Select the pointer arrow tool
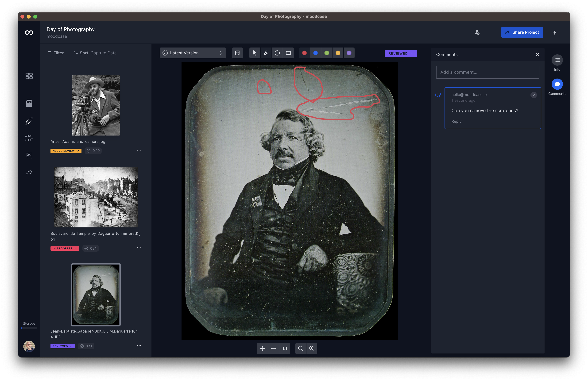Viewport: 588px width, 381px height. [255, 53]
